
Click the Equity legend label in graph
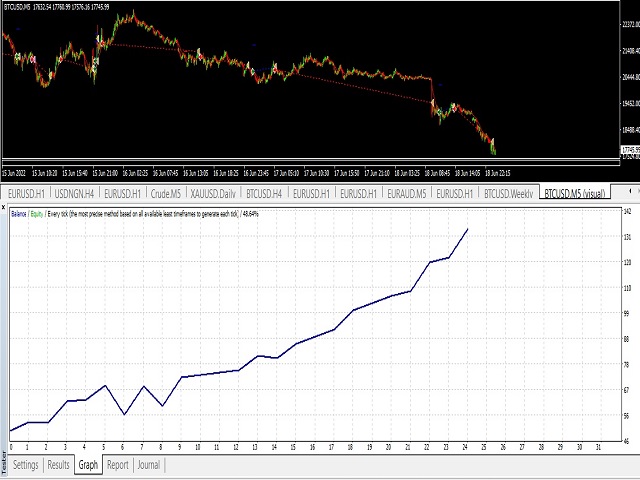(x=37, y=214)
